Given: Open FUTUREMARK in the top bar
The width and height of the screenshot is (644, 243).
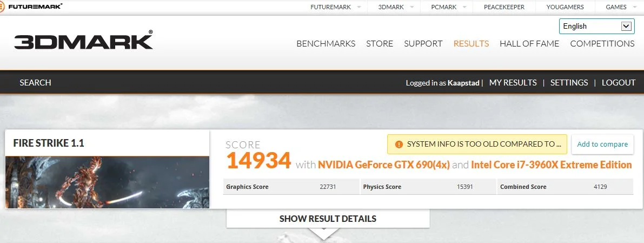Looking at the screenshot, I should click(330, 7).
